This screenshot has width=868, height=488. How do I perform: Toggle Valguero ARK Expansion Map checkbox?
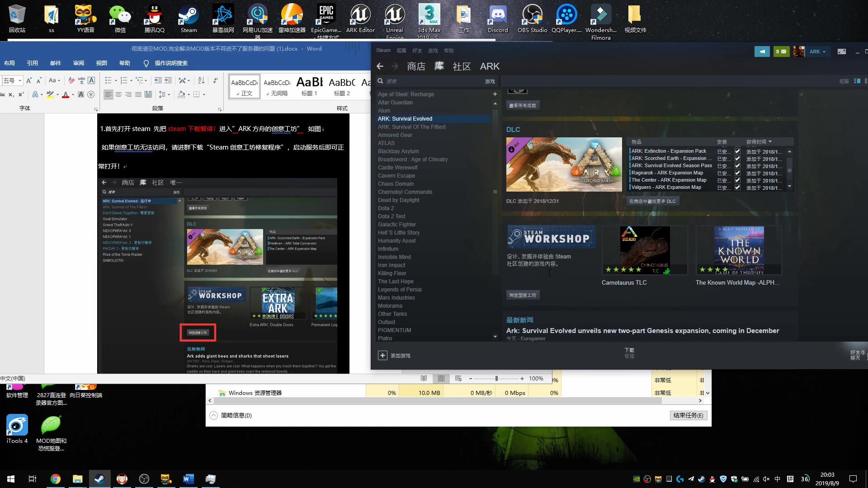tap(737, 188)
